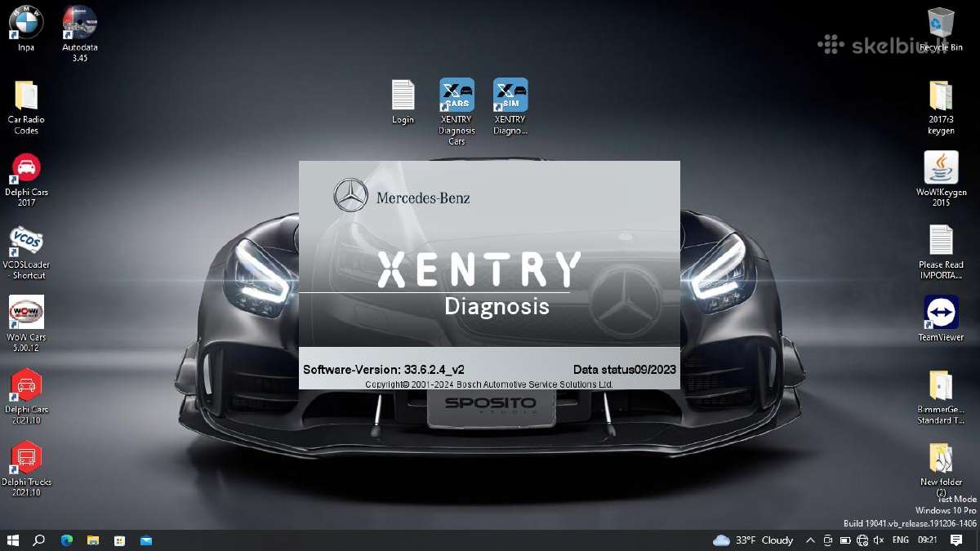Screen dimensions: 980x551
Task: Open File Explorer from taskbar
Action: (93, 540)
